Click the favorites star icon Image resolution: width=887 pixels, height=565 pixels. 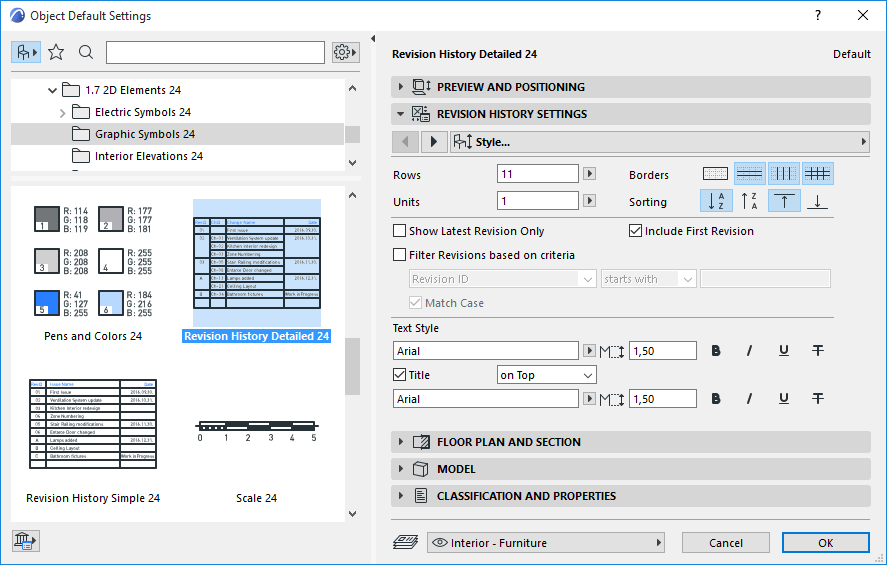pyautogui.click(x=56, y=52)
